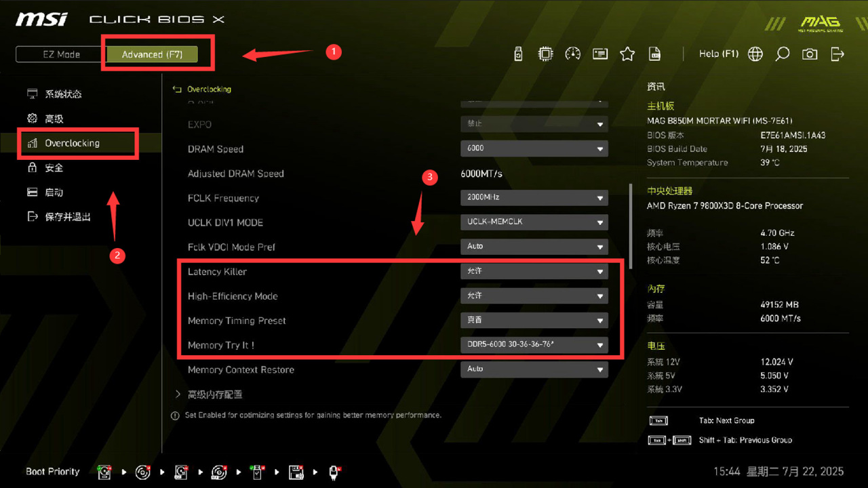This screenshot has height=488, width=868.
Task: Switch to Advanced (F7) mode
Action: coord(151,54)
